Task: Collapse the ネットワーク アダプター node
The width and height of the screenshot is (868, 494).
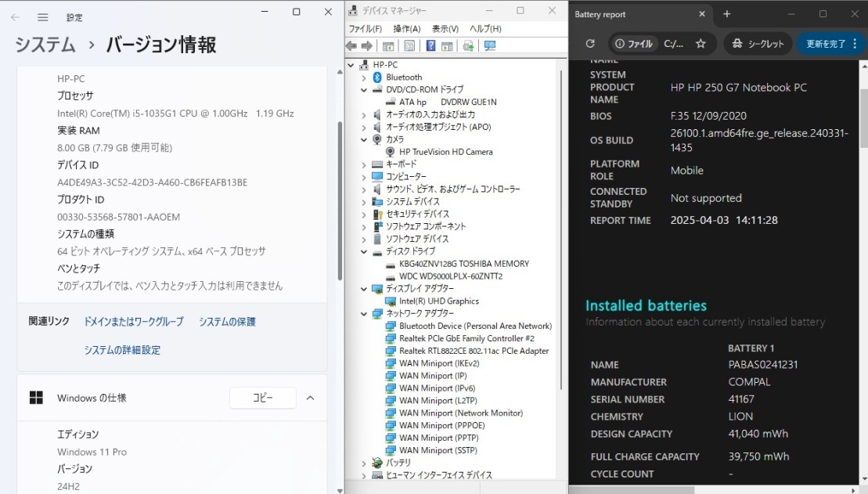Action: pos(364,313)
